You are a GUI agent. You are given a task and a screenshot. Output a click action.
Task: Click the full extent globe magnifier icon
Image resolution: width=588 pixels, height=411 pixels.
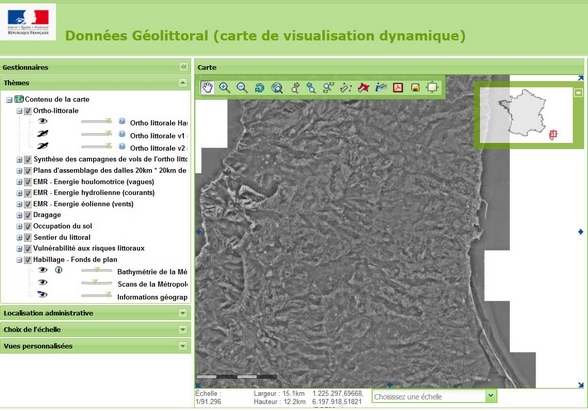coord(277,88)
